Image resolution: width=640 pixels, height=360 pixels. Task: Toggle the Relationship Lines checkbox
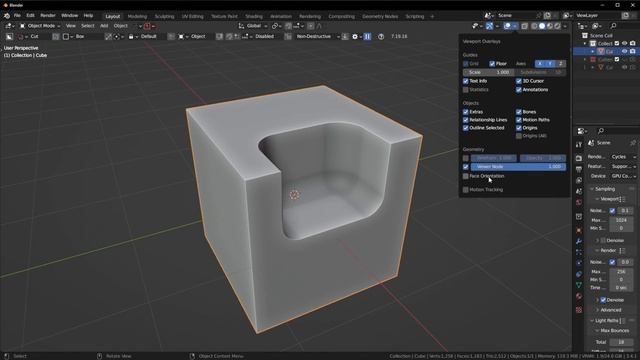(465, 120)
